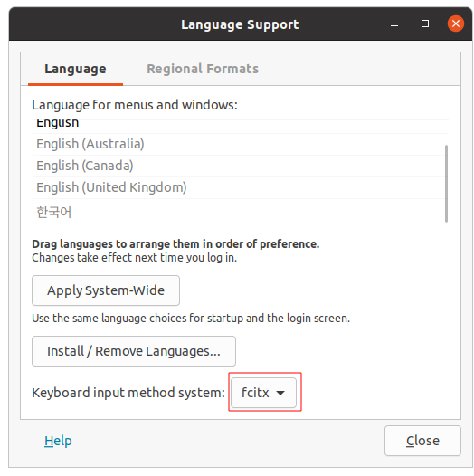Select English (Canada) in language list
This screenshot has width=474, height=476.
tap(240, 166)
